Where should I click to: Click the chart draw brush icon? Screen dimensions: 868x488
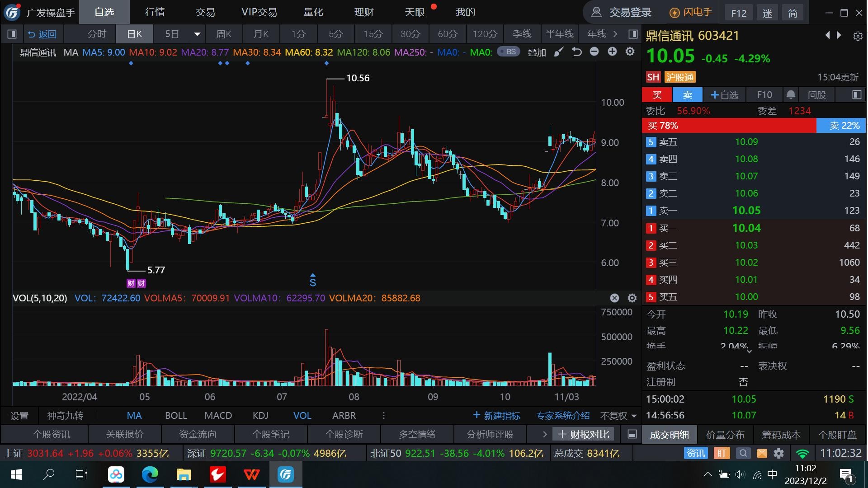click(x=559, y=52)
